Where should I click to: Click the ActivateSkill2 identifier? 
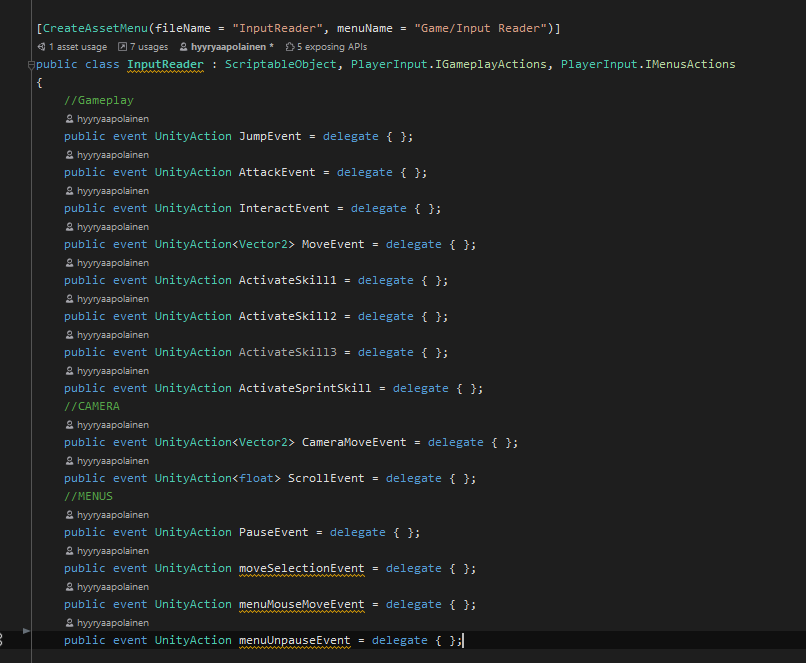(288, 316)
